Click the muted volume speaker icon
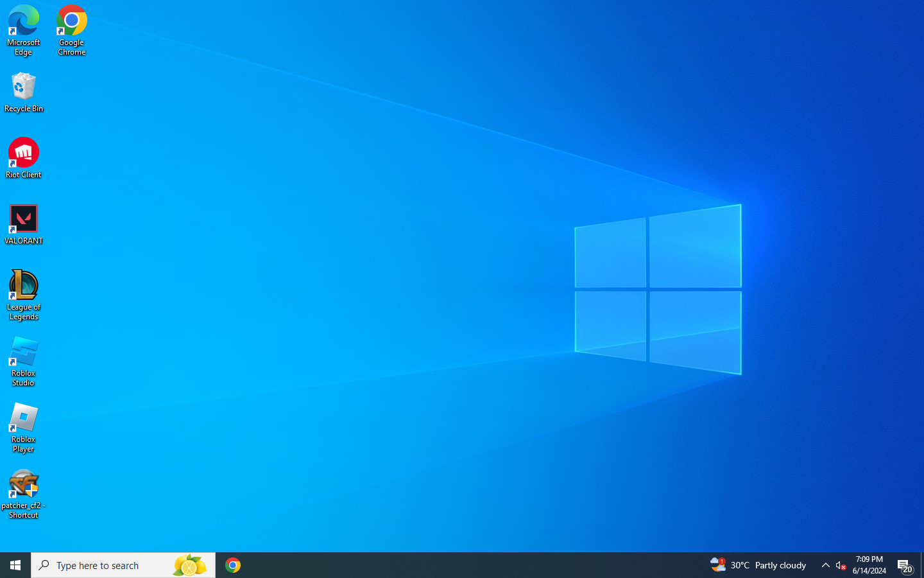Image resolution: width=924 pixels, height=578 pixels. point(841,565)
